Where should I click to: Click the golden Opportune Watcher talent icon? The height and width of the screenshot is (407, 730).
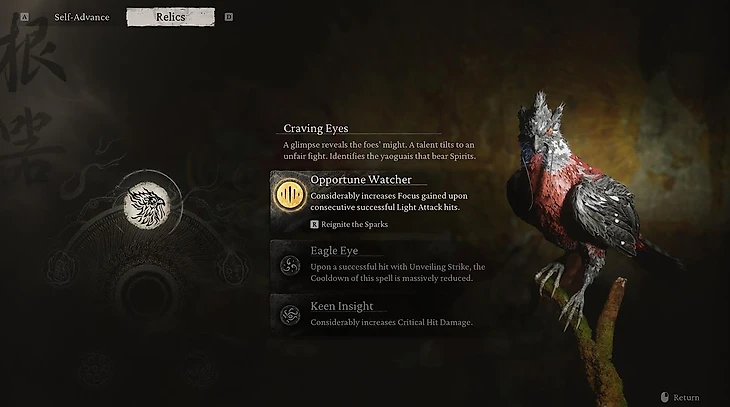coord(290,195)
